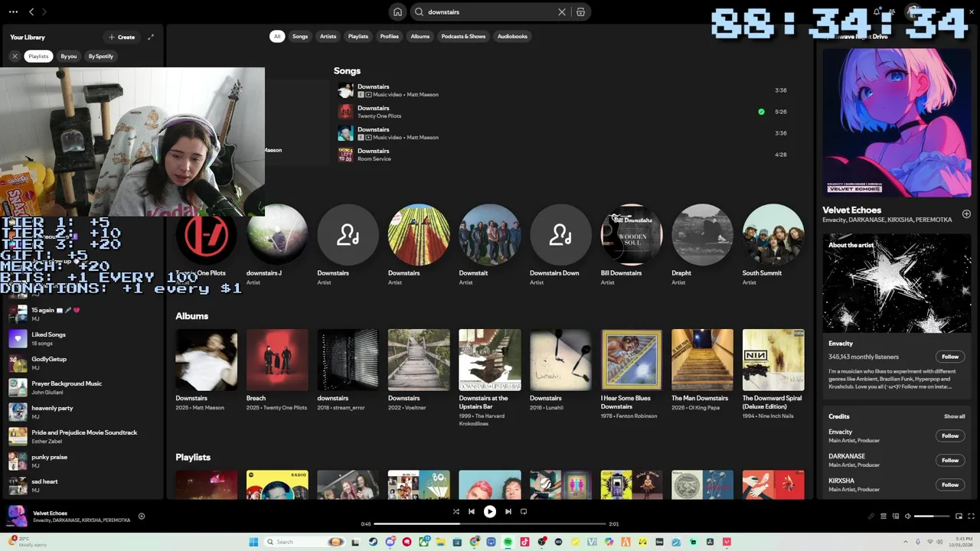The image size is (980, 551).
Task: Open The Downward Spiral Deluxe Edition album
Action: (773, 374)
